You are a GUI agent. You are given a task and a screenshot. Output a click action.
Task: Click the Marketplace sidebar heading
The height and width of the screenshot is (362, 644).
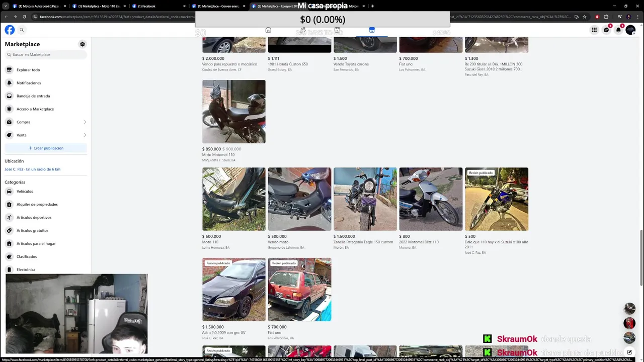(22, 44)
